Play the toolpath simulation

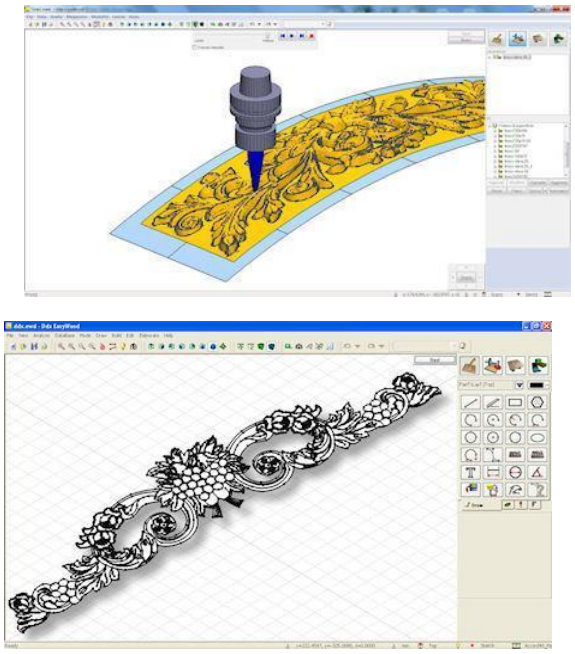coord(292,36)
